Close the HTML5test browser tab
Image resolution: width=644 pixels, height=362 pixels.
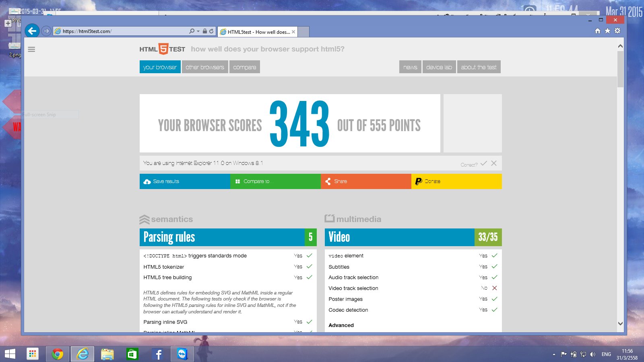pyautogui.click(x=293, y=32)
